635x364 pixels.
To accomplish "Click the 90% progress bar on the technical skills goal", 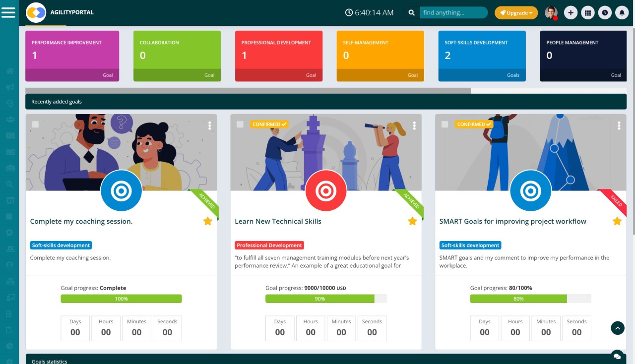I will (320, 298).
